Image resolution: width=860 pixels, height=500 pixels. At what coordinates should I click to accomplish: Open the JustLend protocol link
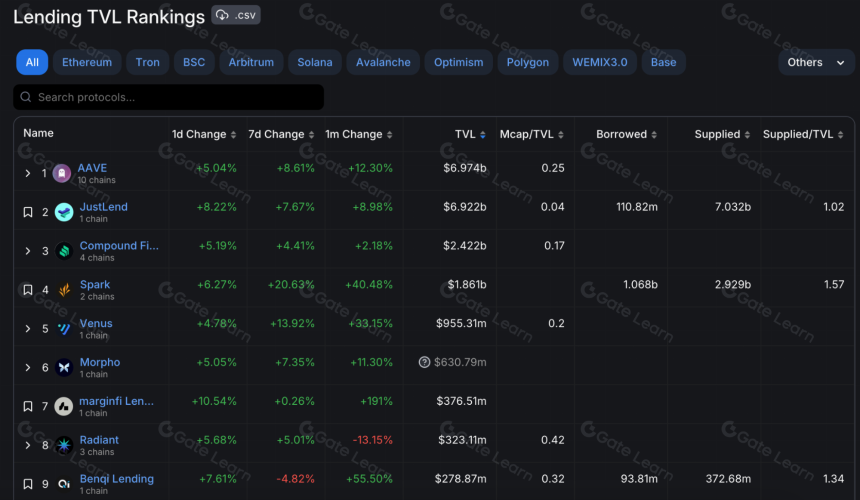pyautogui.click(x=104, y=207)
